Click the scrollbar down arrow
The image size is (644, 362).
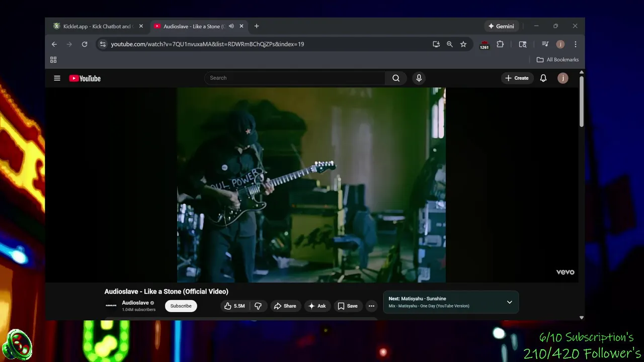582,317
